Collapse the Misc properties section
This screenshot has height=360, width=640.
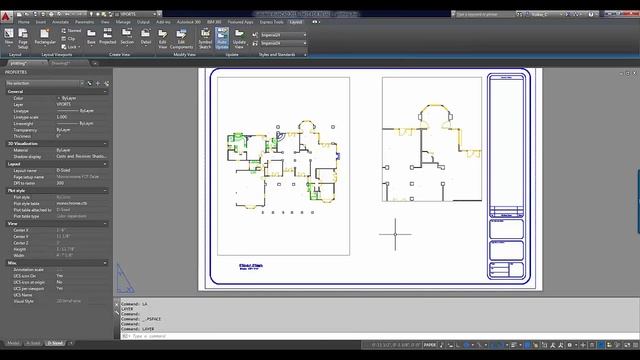click(x=105, y=263)
